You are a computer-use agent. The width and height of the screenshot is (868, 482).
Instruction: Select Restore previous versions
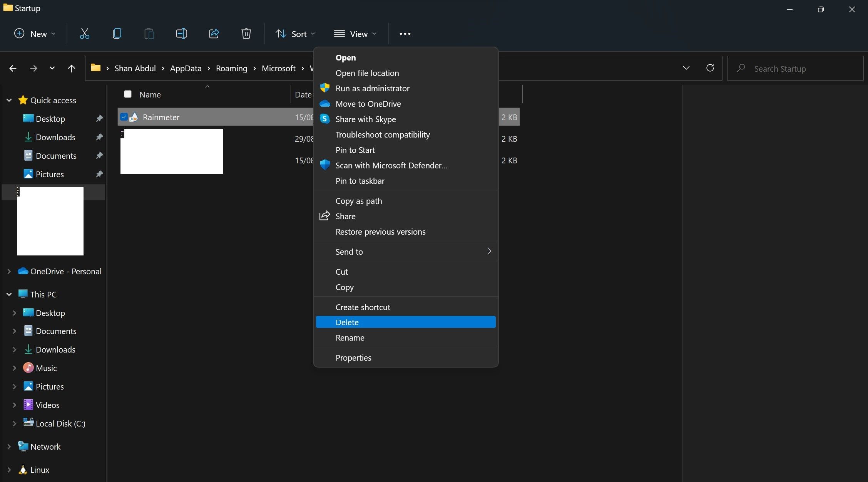(406, 232)
